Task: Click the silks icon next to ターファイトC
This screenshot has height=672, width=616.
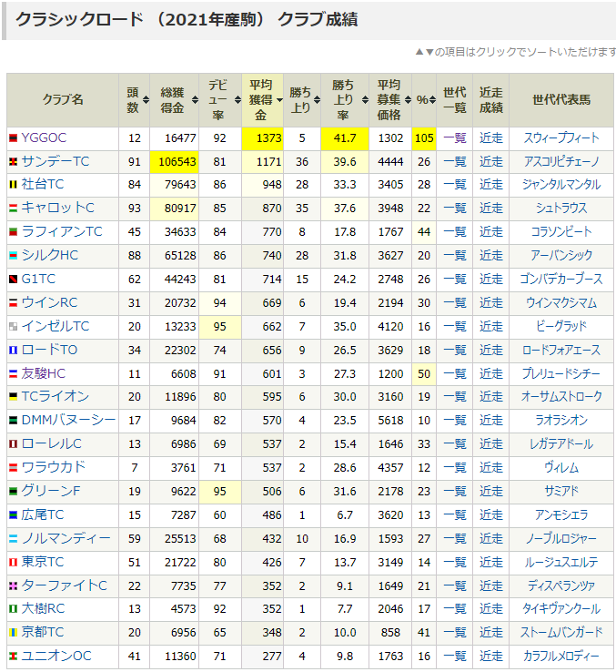Action: click(x=13, y=585)
